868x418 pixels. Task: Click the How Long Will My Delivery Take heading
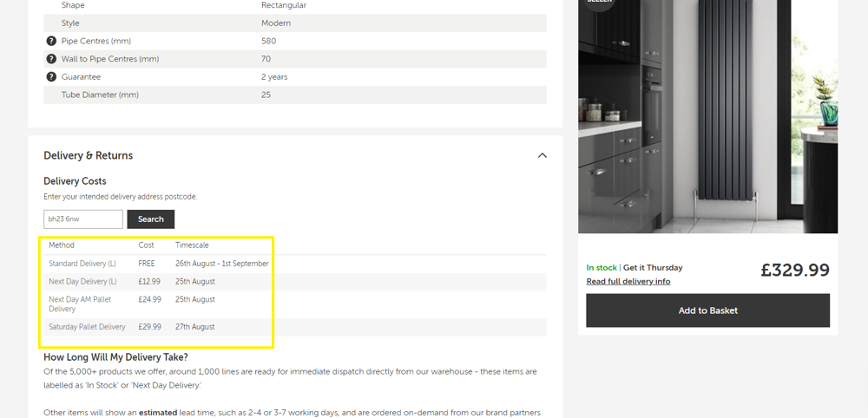[x=115, y=356]
